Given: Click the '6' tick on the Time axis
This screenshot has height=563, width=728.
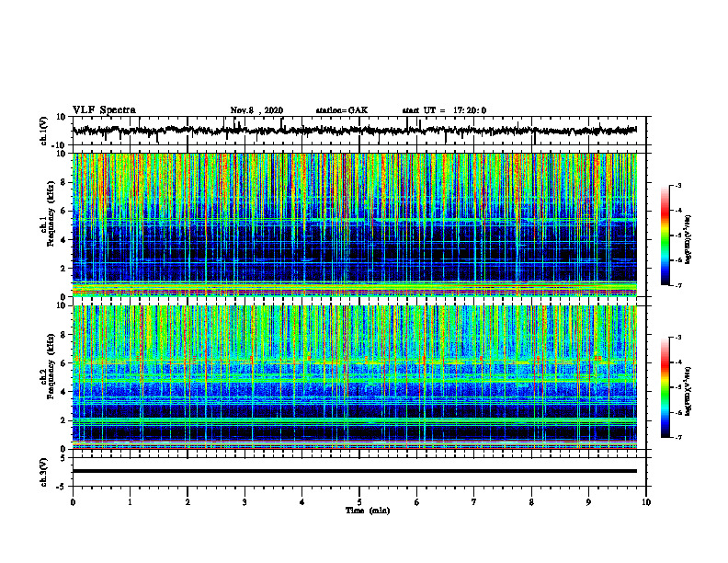Looking at the screenshot, I should coord(417,502).
